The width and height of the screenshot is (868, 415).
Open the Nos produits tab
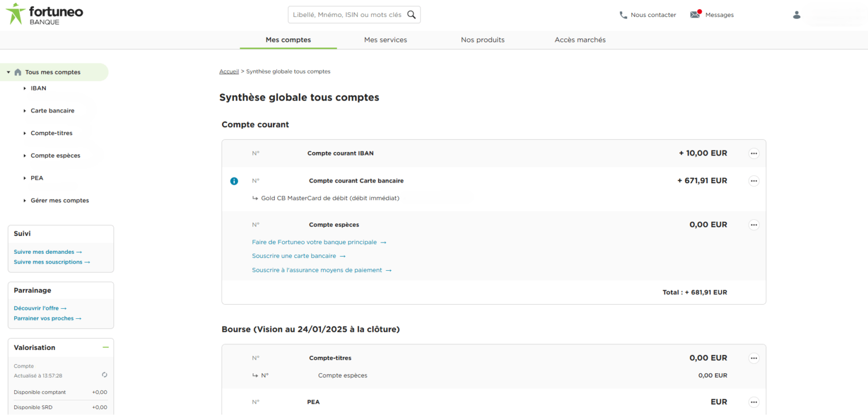point(483,40)
